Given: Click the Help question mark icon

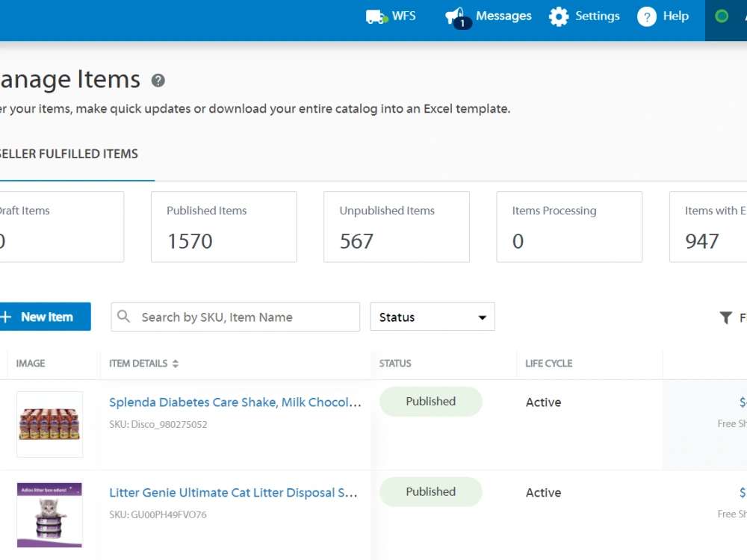Looking at the screenshot, I should coord(646,16).
